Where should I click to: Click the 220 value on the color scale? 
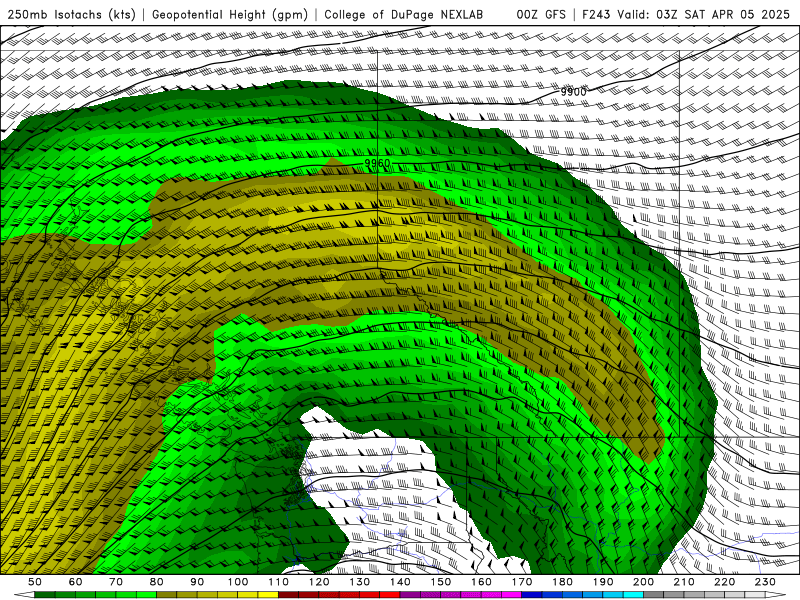pos(725,582)
